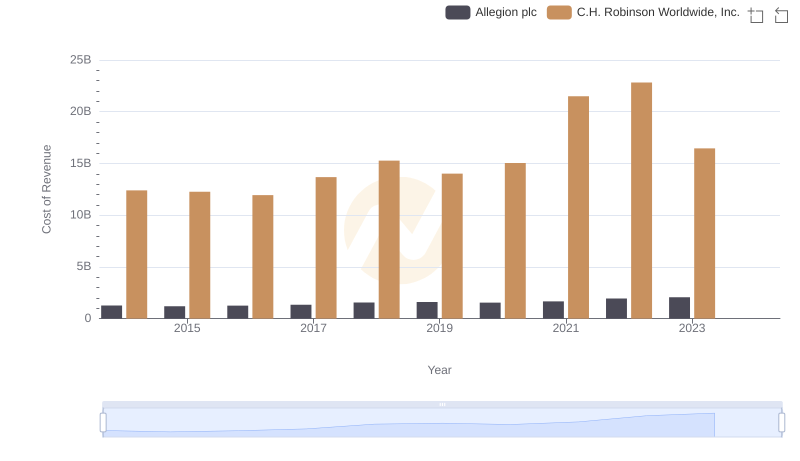Select the 2023 Allegion plc bar
The image size is (800, 461).
tap(680, 308)
